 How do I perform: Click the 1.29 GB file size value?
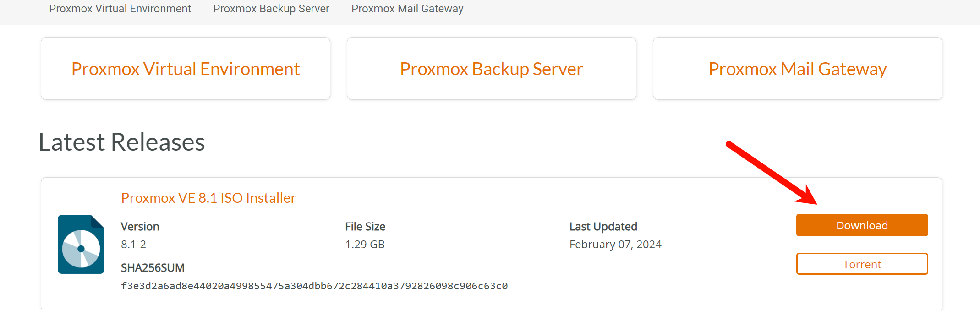click(x=365, y=245)
